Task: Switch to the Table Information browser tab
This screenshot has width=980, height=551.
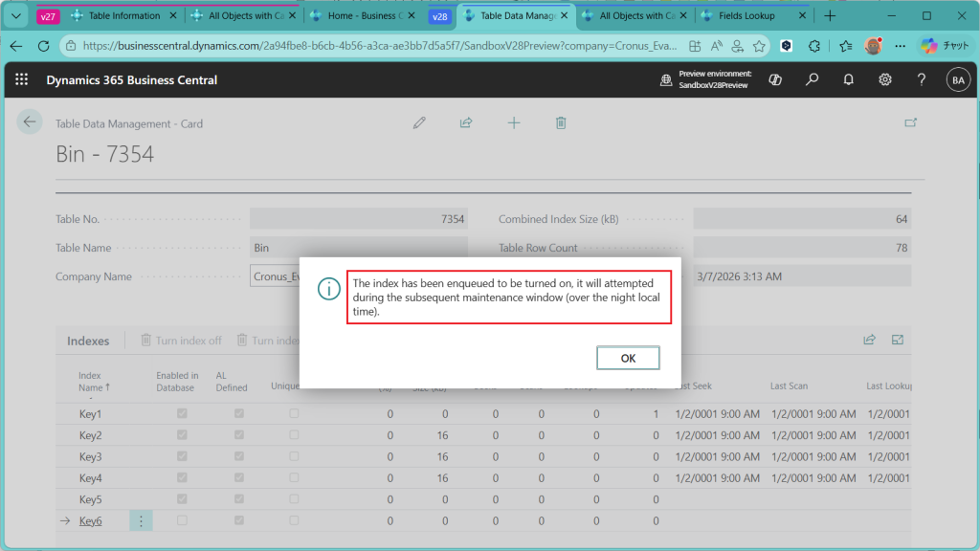Action: (123, 16)
